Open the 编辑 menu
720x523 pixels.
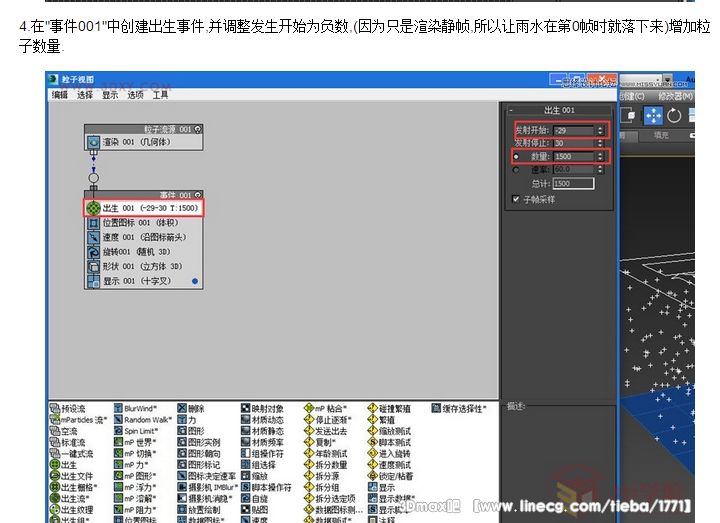tap(60, 95)
